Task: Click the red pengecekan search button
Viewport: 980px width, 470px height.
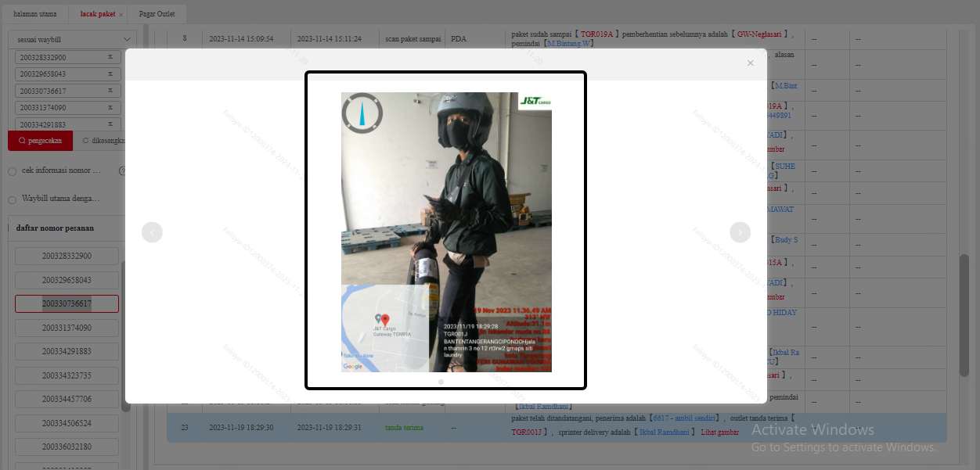Action: point(40,141)
